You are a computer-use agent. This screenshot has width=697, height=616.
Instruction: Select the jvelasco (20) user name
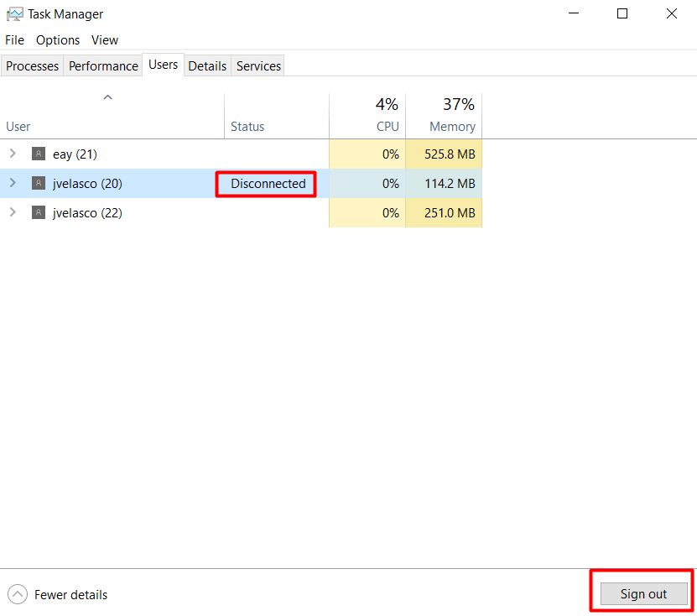[87, 184]
